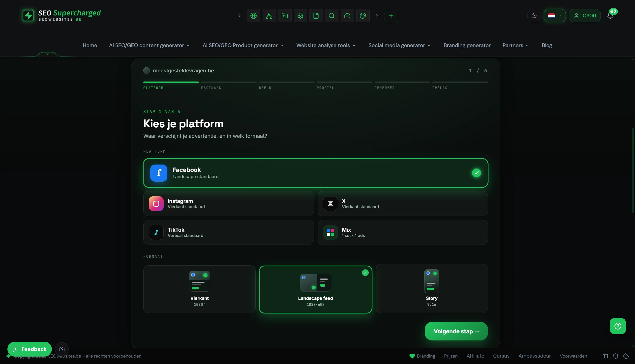Select the Facebook platform option

coord(315,173)
